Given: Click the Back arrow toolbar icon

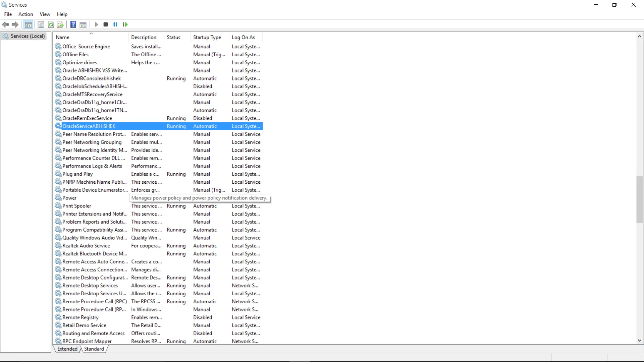Looking at the screenshot, I should pyautogui.click(x=5, y=24).
